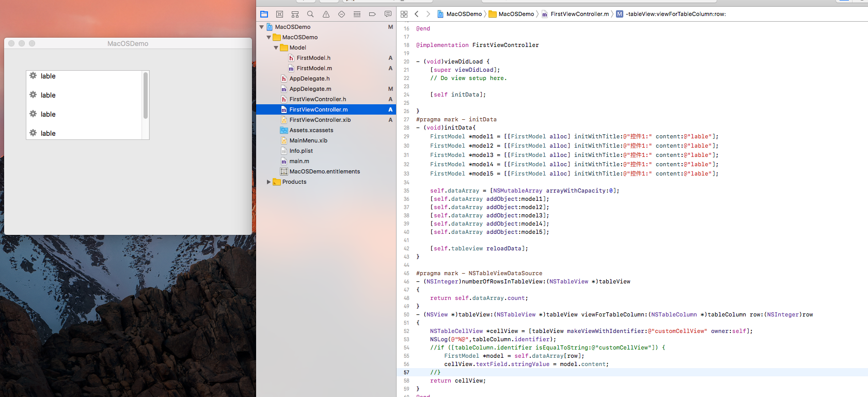Click '[self.dataArray addObject:model5];' line
868x397 pixels.
tap(490, 232)
